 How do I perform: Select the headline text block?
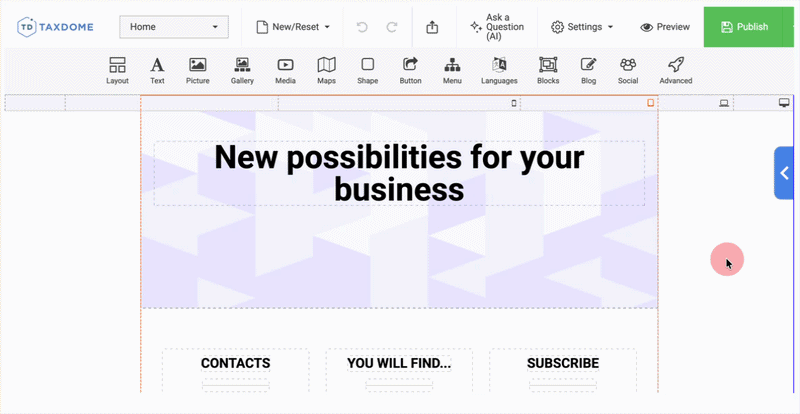click(x=399, y=173)
